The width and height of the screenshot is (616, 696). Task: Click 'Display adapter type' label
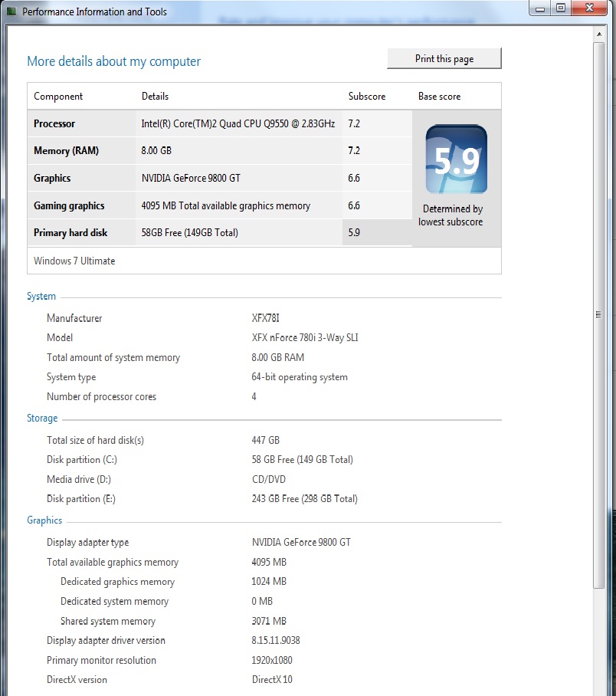coord(87,543)
